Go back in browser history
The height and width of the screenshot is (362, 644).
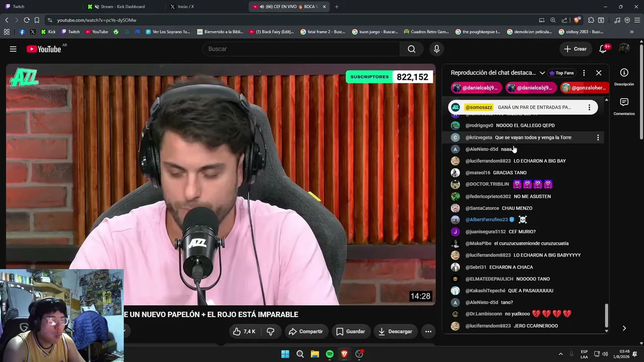click(x=7, y=20)
